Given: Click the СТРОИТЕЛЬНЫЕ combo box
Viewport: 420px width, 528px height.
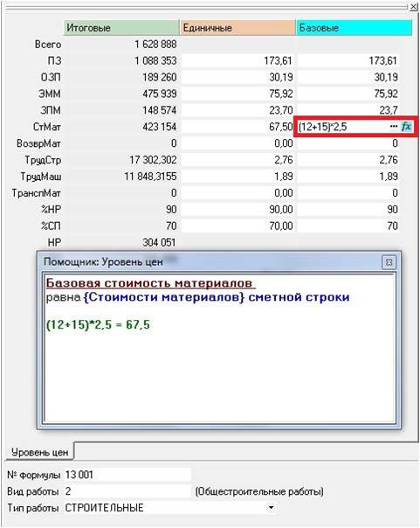Looking at the screenshot, I should pyautogui.click(x=169, y=508).
